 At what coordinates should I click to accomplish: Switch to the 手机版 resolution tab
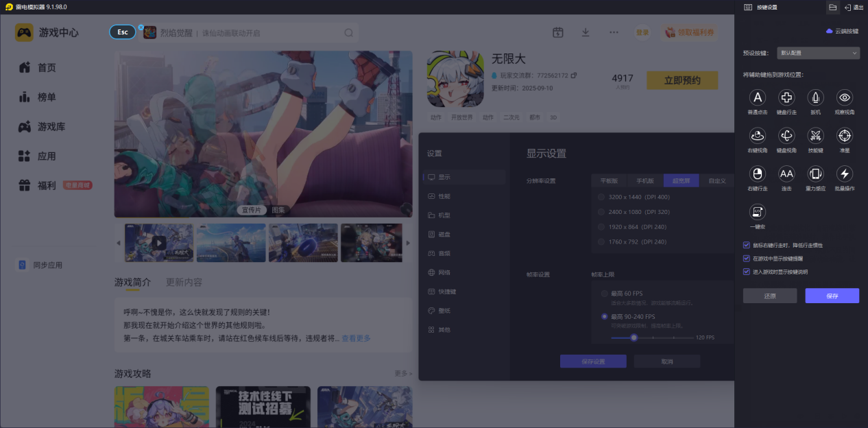[645, 181]
